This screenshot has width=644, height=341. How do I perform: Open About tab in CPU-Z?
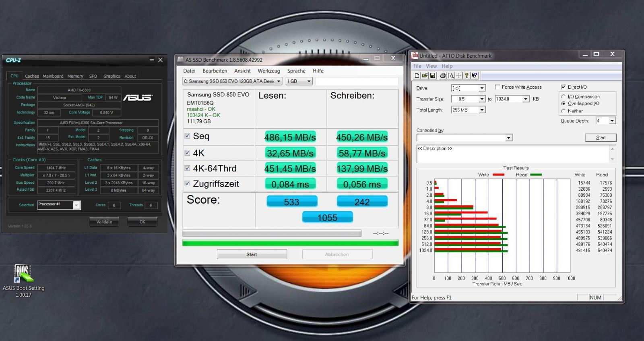(x=130, y=76)
